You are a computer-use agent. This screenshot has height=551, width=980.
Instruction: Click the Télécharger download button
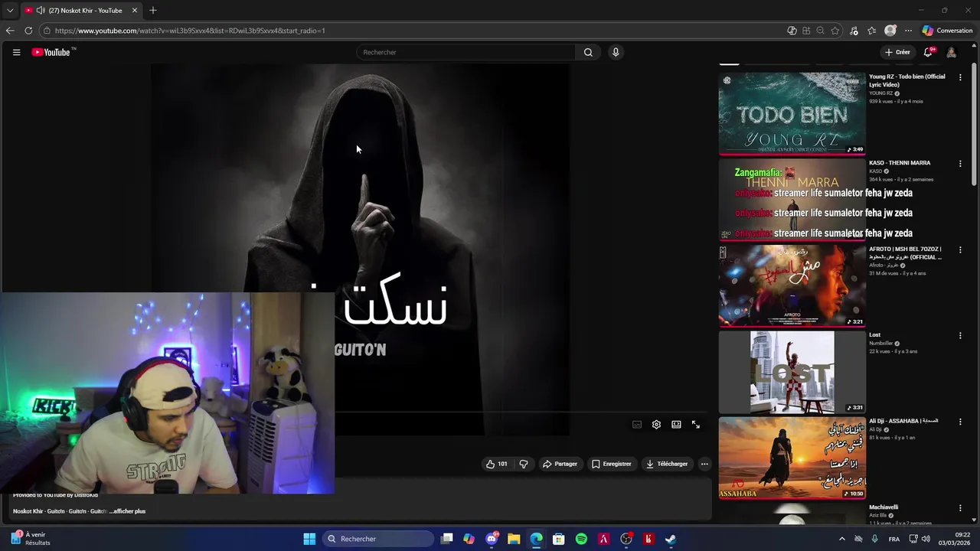667,464
